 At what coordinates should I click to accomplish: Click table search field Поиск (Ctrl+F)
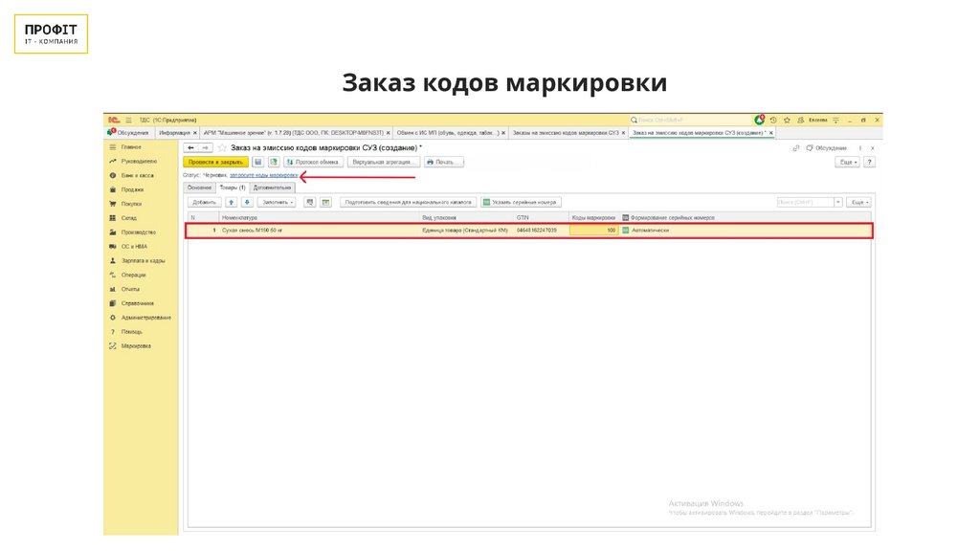pos(806,203)
